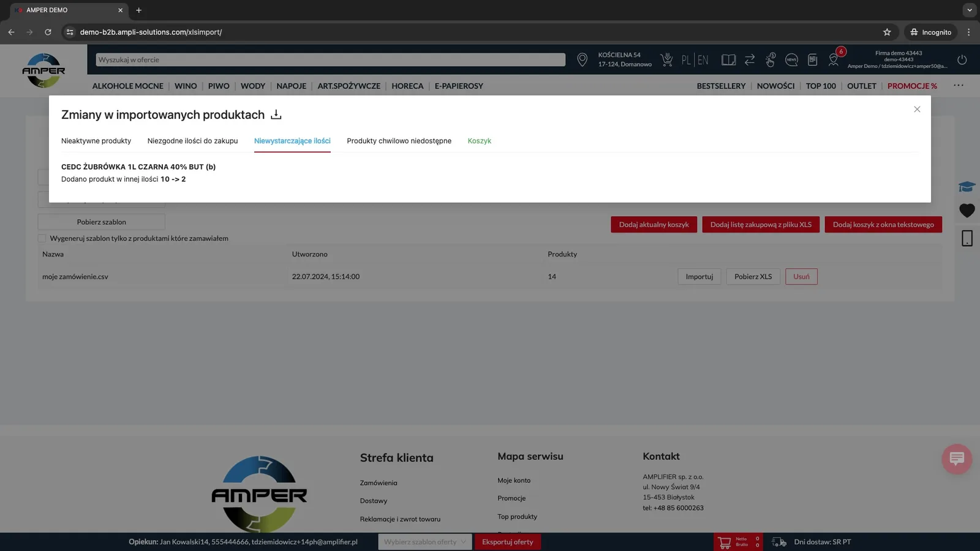Open the 'Wybierz szablon oferty' dropdown

point(424,542)
